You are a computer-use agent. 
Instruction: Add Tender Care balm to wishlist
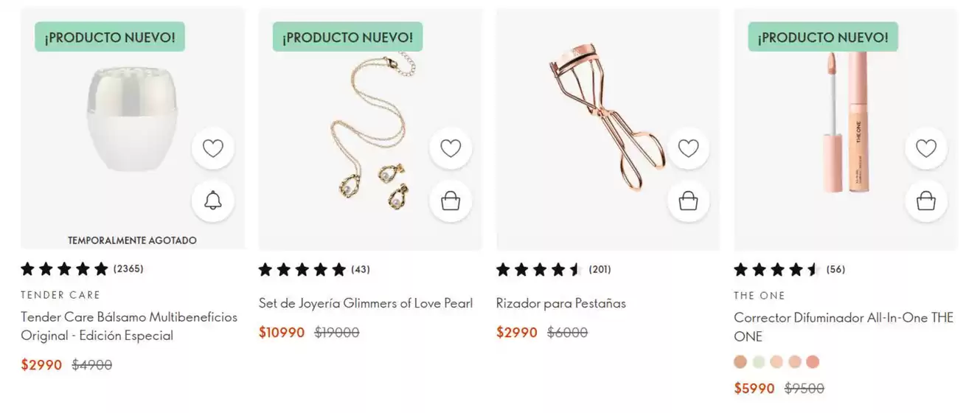pyautogui.click(x=213, y=148)
